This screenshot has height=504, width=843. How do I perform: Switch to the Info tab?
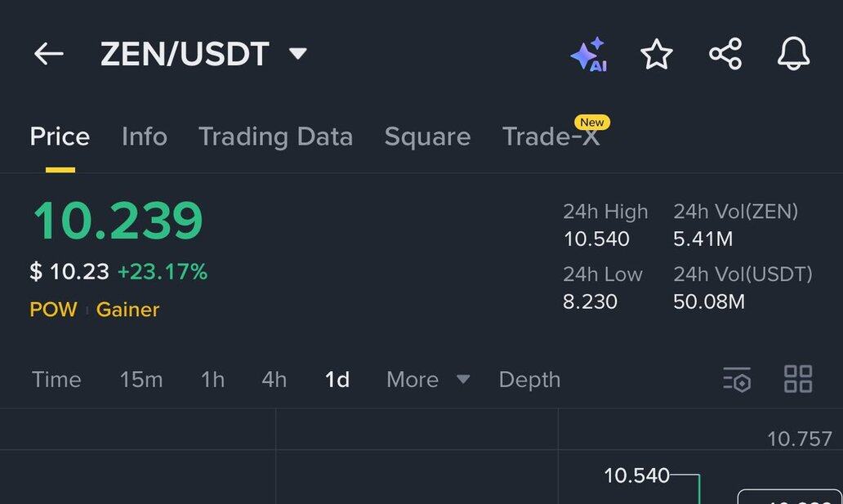click(x=145, y=136)
